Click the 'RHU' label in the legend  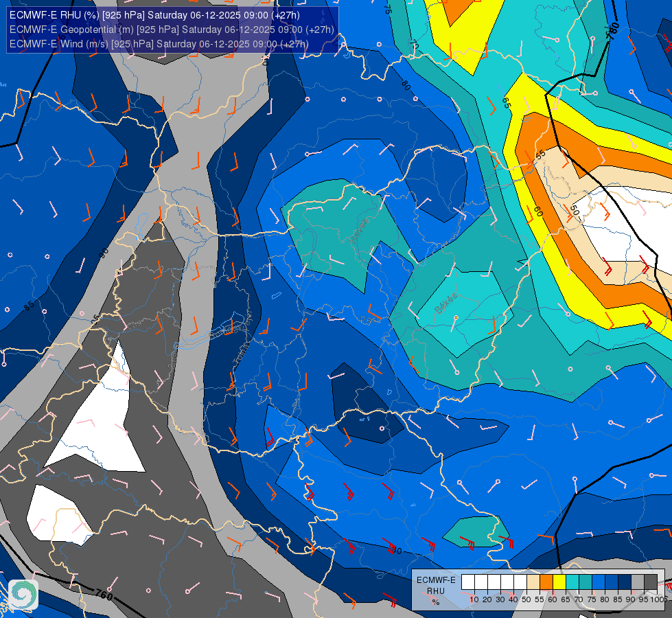436,591
